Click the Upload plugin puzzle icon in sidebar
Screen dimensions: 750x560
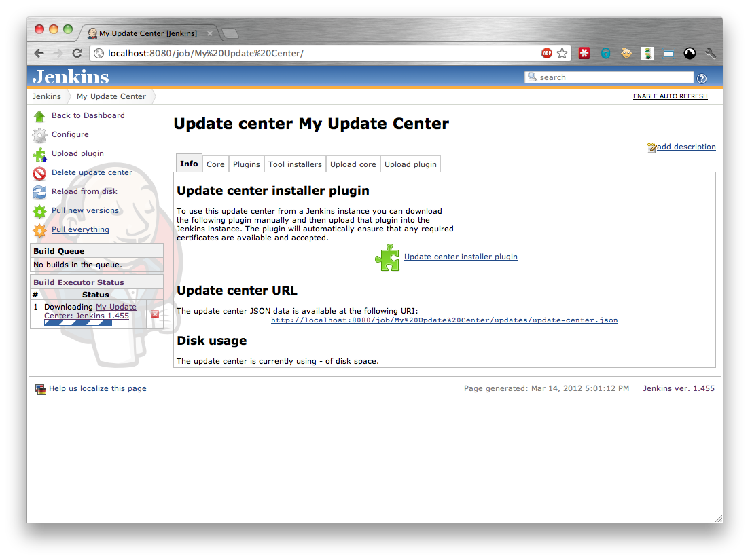(x=39, y=154)
